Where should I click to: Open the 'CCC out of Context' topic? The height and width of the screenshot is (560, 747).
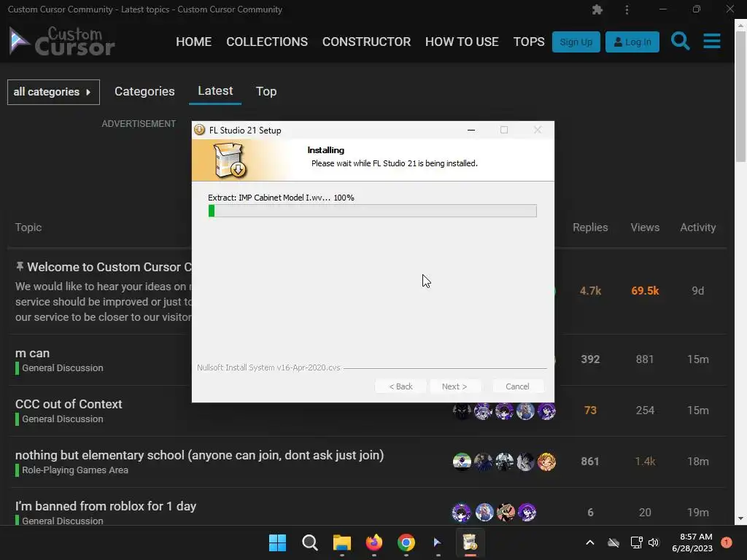pos(69,404)
